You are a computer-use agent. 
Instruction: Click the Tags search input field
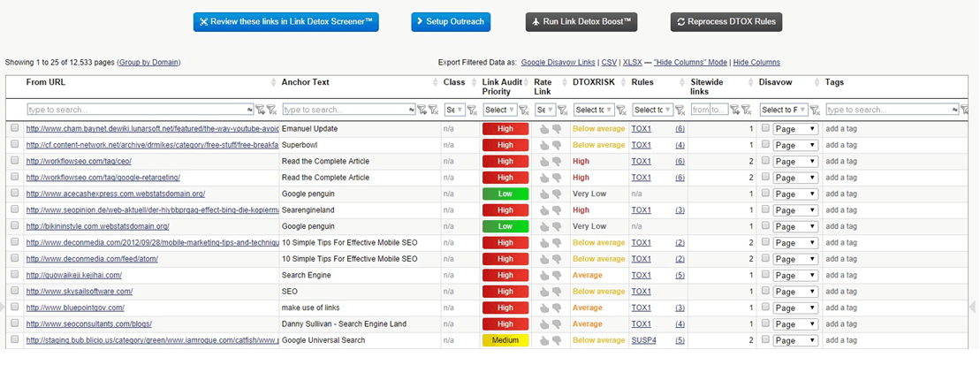tap(891, 110)
